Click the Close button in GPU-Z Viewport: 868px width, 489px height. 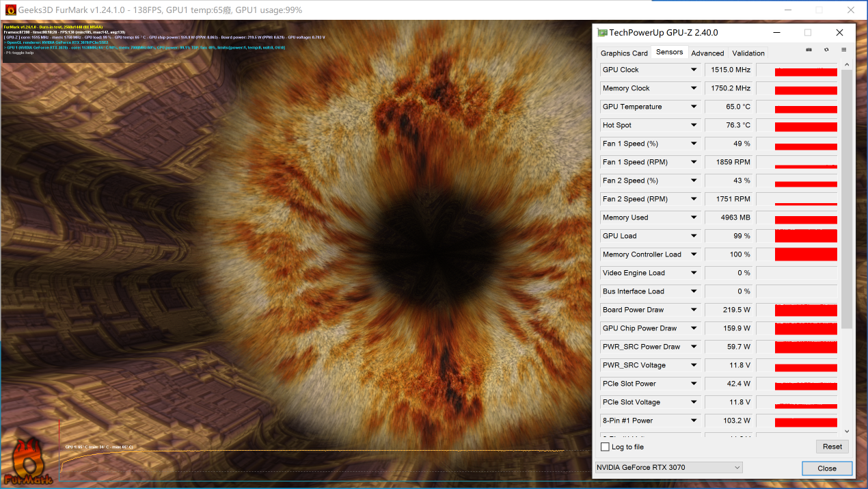827,468
